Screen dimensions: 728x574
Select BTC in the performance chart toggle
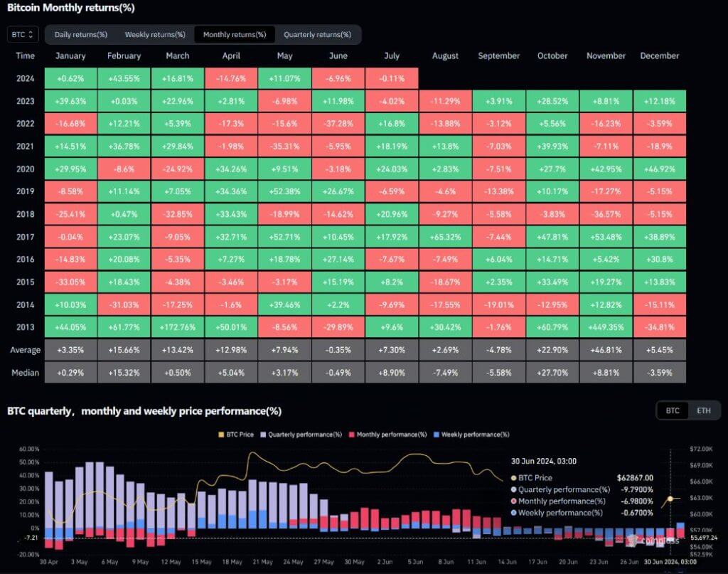tap(673, 410)
